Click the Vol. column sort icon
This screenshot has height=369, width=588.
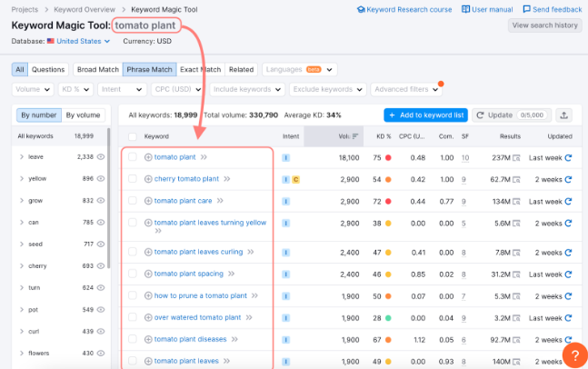tap(355, 136)
